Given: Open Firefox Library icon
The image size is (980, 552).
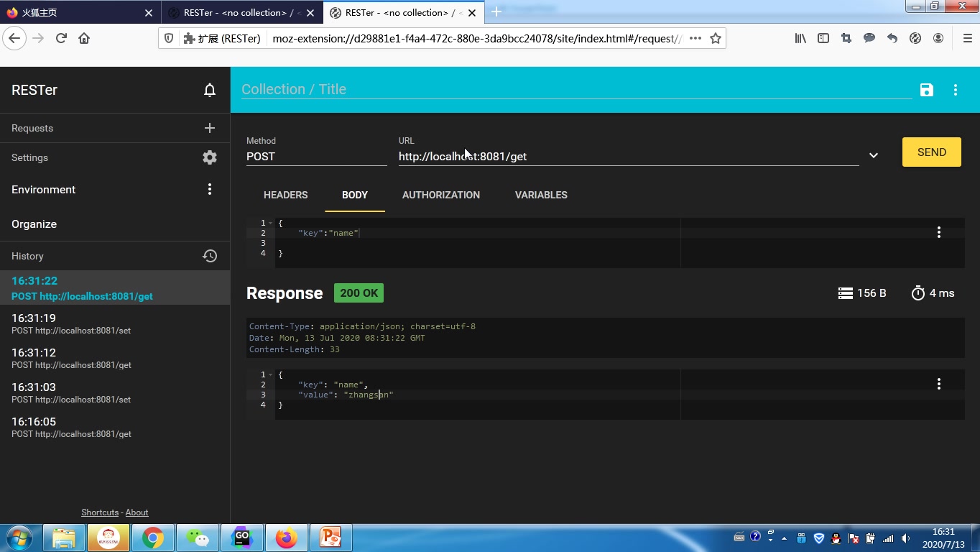Looking at the screenshot, I should click(x=800, y=38).
